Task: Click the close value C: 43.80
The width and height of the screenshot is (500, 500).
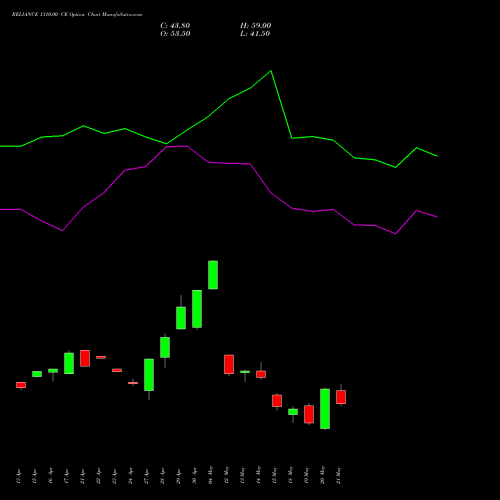Action: pos(175,26)
